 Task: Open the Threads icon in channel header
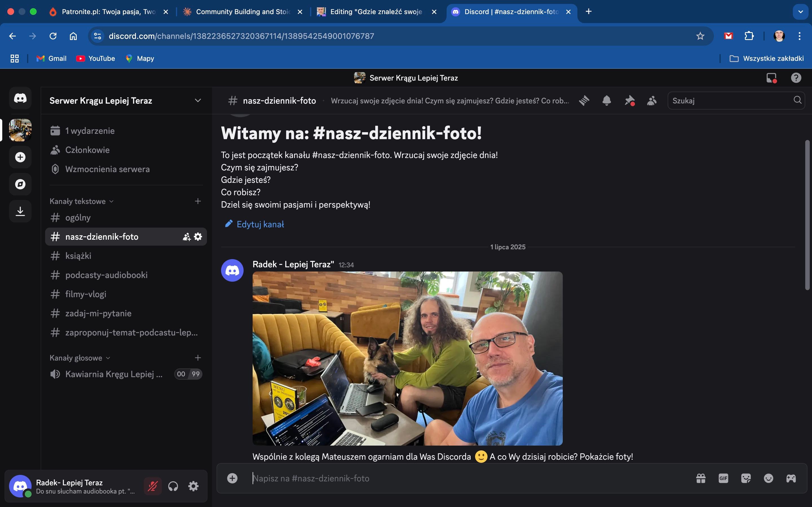(x=584, y=101)
